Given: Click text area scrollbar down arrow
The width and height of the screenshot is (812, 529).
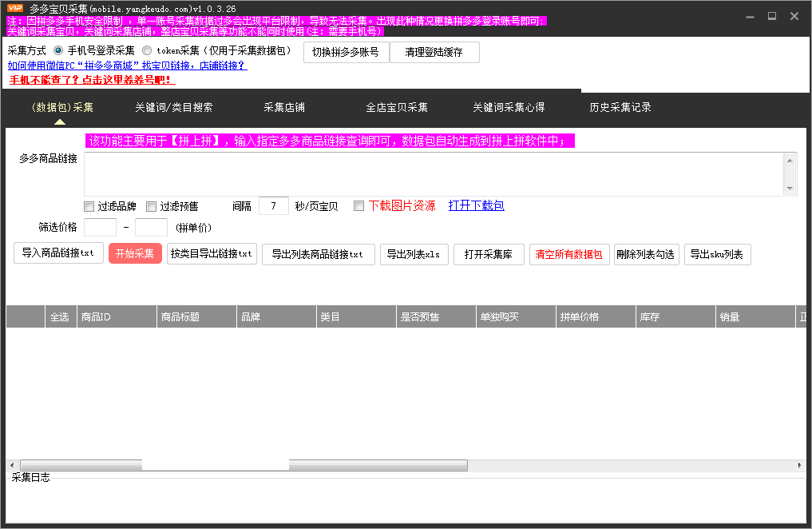Looking at the screenshot, I should point(790,188).
